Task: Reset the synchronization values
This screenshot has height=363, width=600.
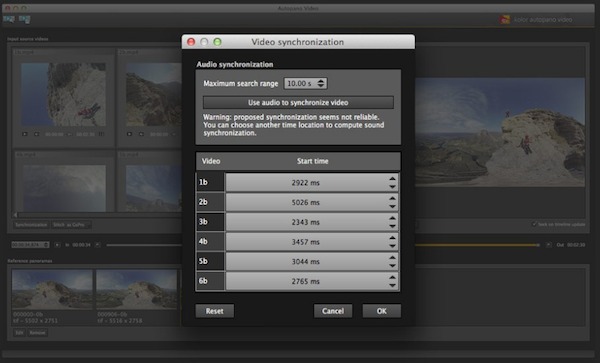Action: coord(215,311)
